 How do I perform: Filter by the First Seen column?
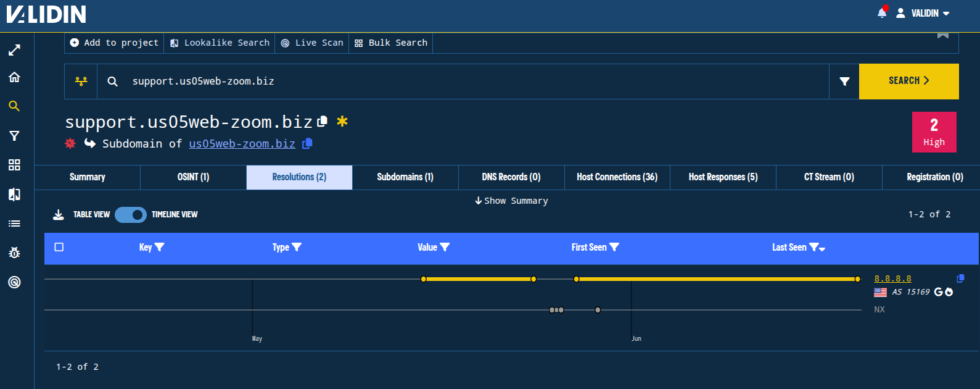tap(614, 247)
